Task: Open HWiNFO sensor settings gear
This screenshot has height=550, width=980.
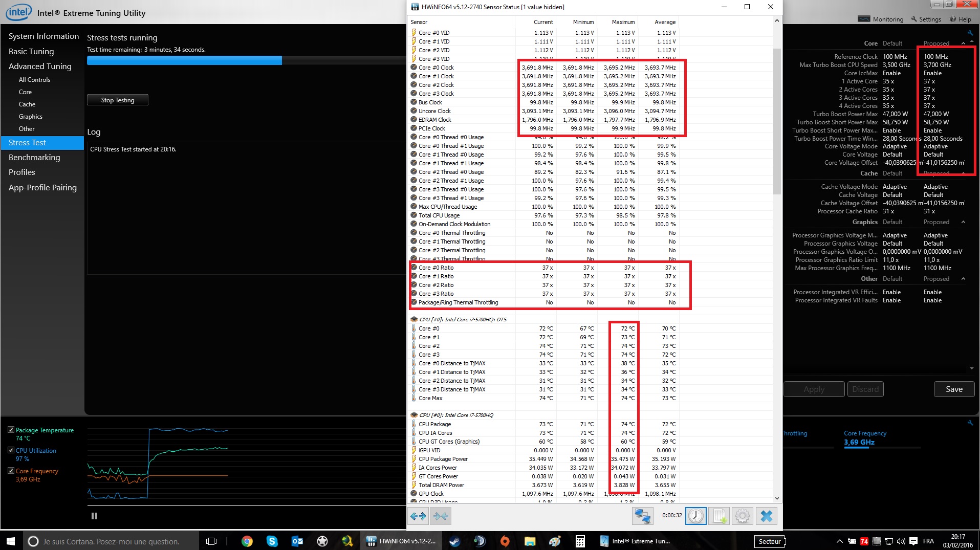Action: [x=743, y=516]
